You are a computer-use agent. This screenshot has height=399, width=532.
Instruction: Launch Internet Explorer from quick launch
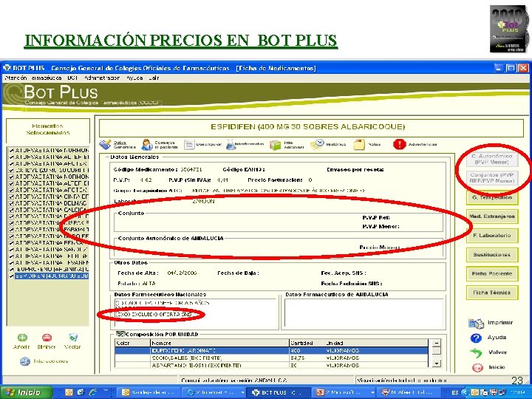pyautogui.click(x=93, y=392)
